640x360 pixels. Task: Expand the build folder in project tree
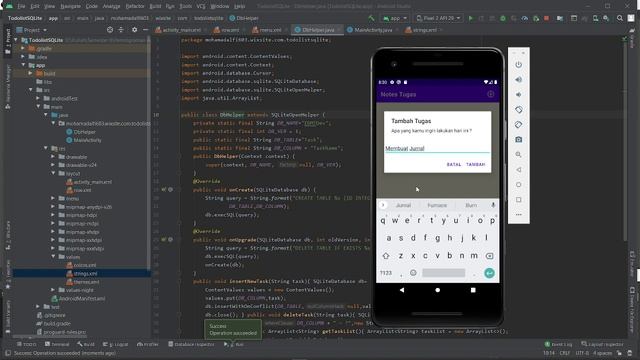coord(30,73)
